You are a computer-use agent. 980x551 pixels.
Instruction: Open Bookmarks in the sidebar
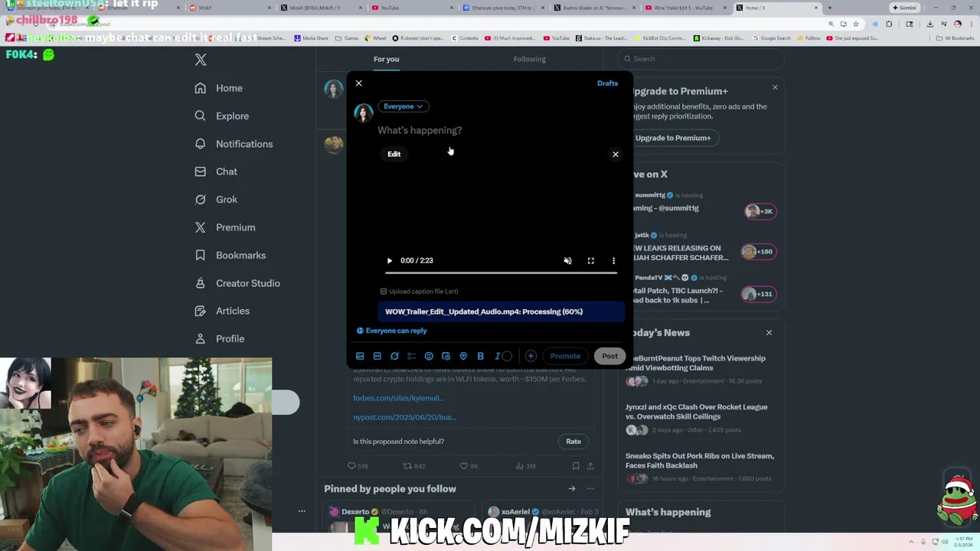coord(230,255)
